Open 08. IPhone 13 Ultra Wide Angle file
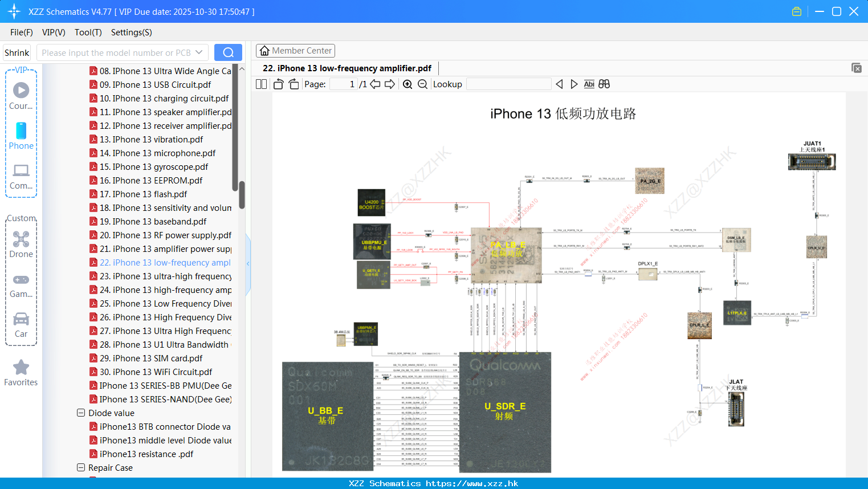868x489 pixels. (160, 71)
